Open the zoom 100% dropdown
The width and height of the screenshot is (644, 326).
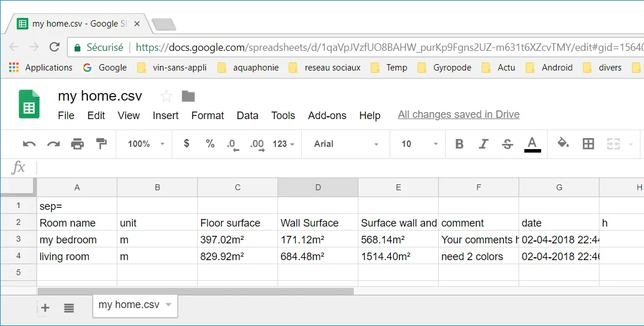tap(146, 144)
